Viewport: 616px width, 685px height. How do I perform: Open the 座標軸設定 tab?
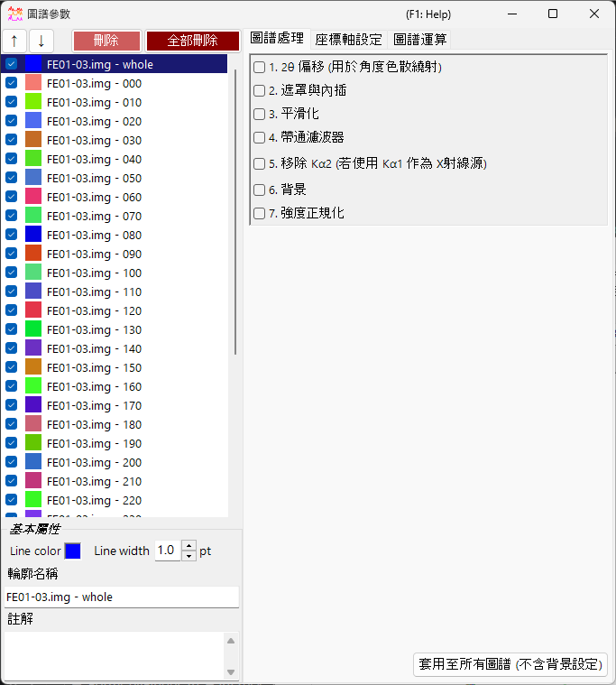(x=348, y=40)
